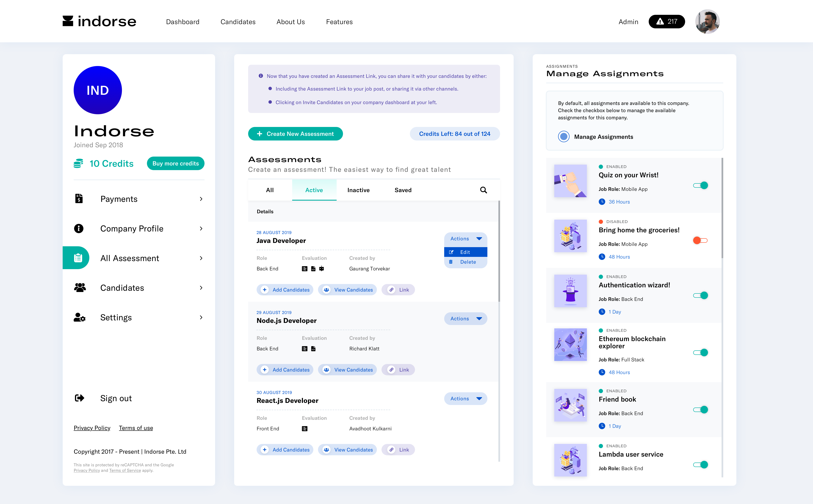
Task: Open the Terms of use link
Action: coord(136,428)
